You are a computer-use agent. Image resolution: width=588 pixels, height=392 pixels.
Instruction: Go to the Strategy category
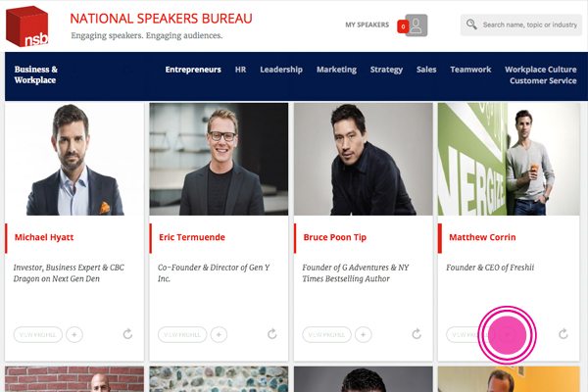point(386,70)
